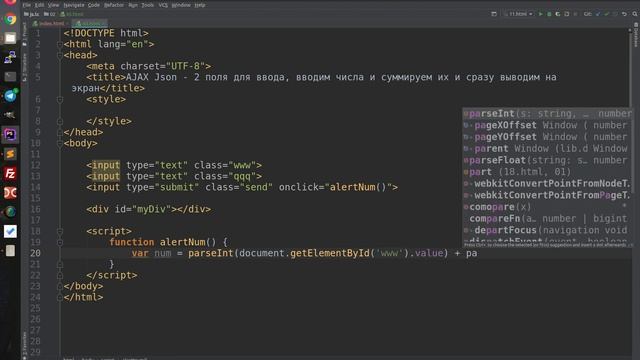
Task: Click onclick alertNum() attribute value
Action: [358, 187]
